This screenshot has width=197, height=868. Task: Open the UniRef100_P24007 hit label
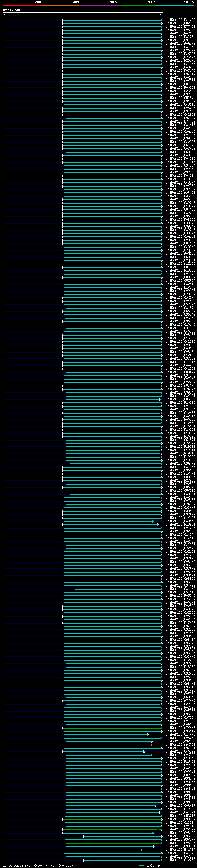(180, 20)
